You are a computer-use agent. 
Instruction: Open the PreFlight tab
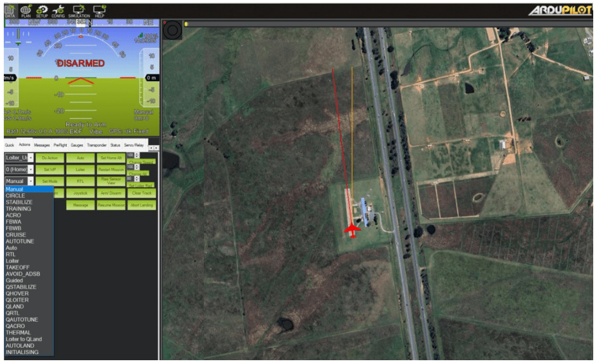[60, 145]
